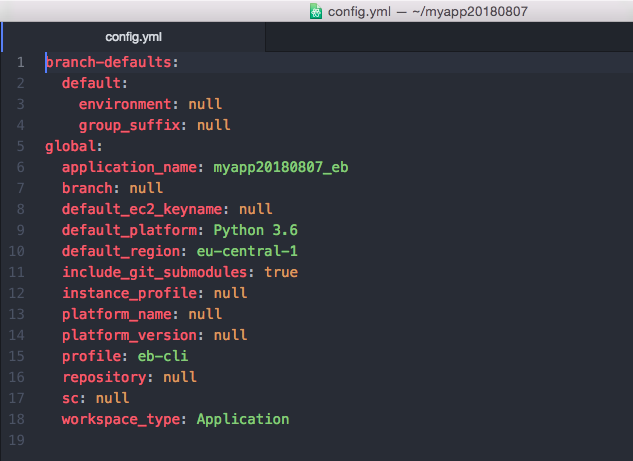
Task: Click the 'repository' key on line 16
Action: point(104,377)
